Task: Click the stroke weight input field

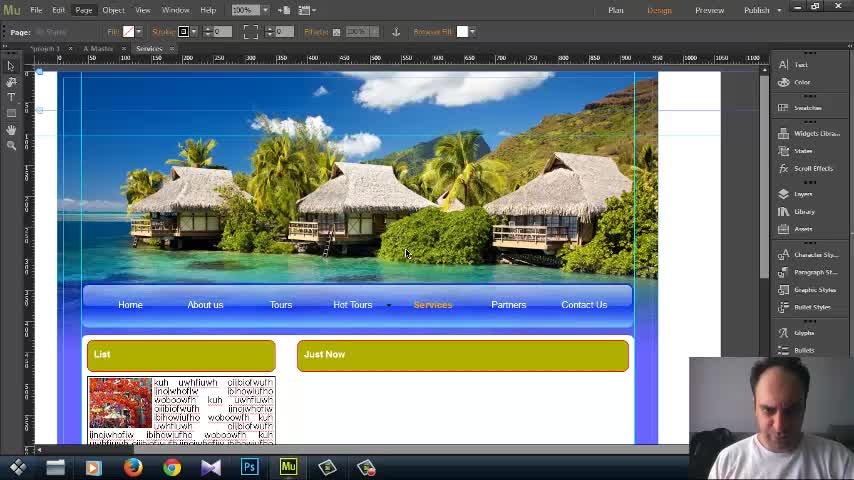Action: pos(221,32)
